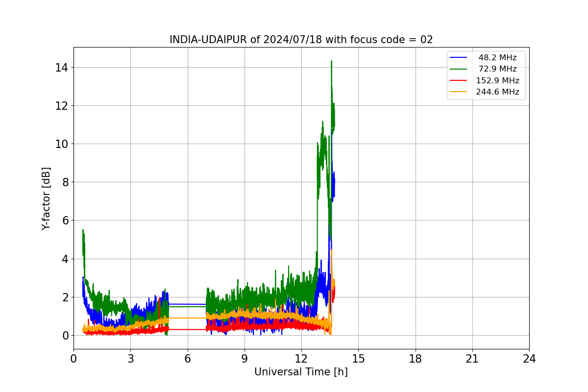Screen dimensions: 588x392
Task: Click the x-axis tick label 9
Action: 245,359
